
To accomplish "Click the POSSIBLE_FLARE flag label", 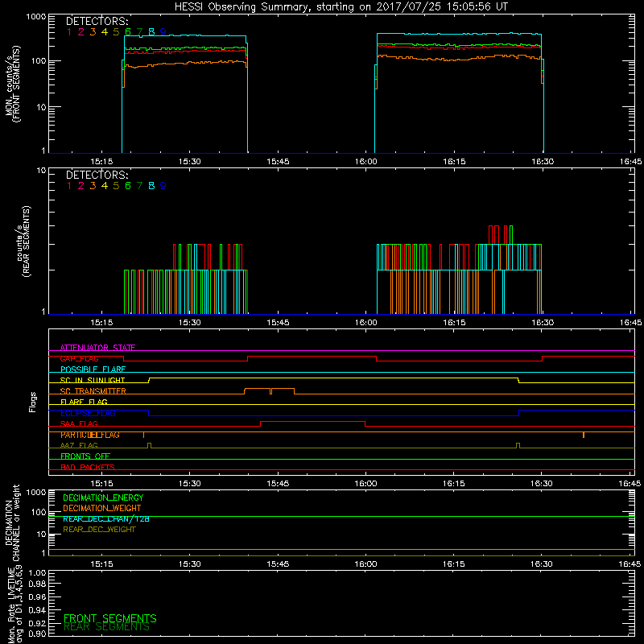I will [x=93, y=369].
